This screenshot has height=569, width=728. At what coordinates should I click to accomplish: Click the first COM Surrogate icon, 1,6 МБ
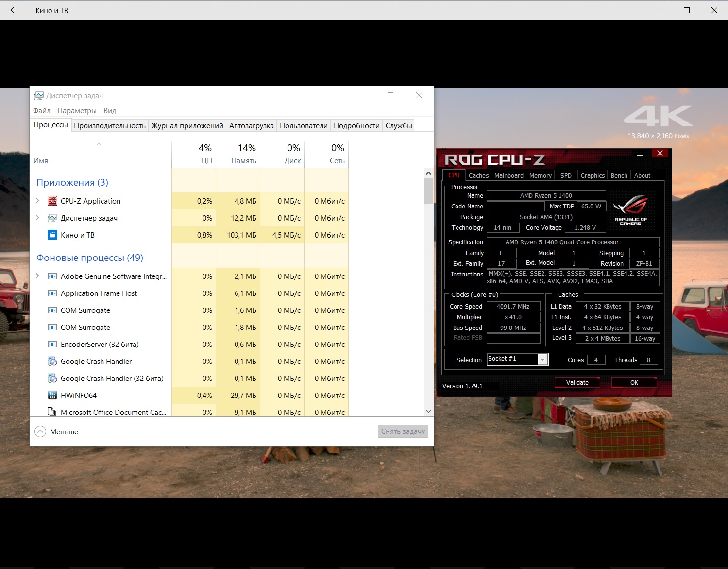52,310
